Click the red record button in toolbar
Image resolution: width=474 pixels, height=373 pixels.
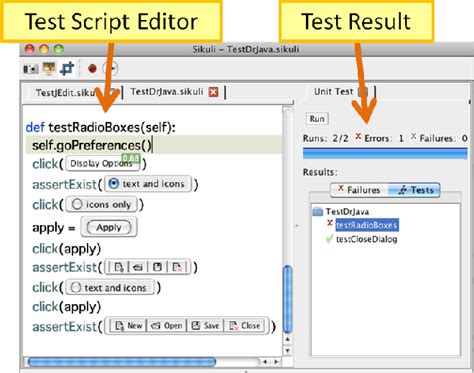coord(92,69)
